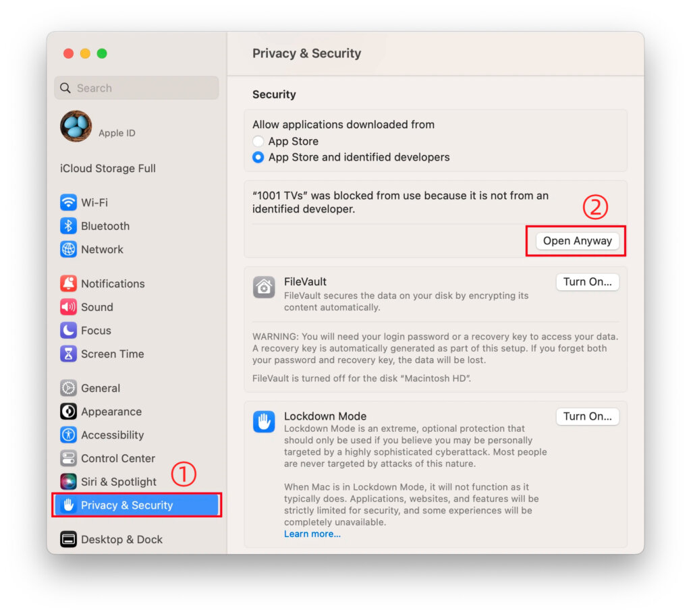
Task: Open Siri & Spotlight icon
Action: (x=68, y=482)
